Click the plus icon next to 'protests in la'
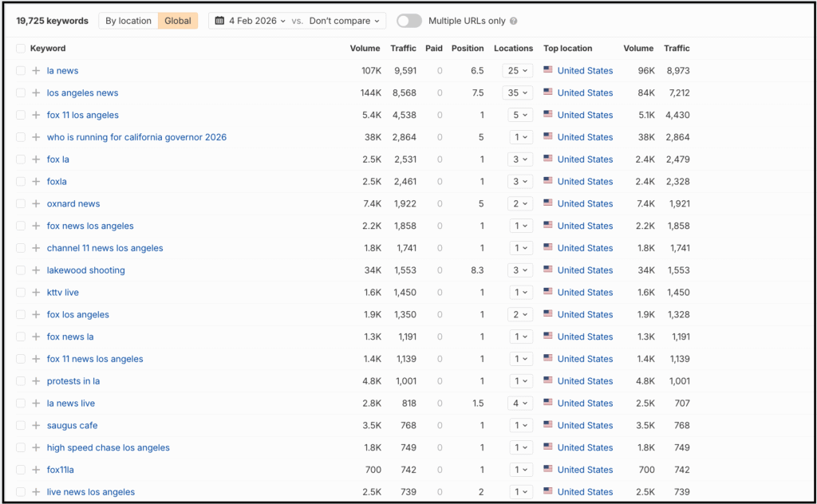This screenshot has height=504, width=817. [x=35, y=380]
